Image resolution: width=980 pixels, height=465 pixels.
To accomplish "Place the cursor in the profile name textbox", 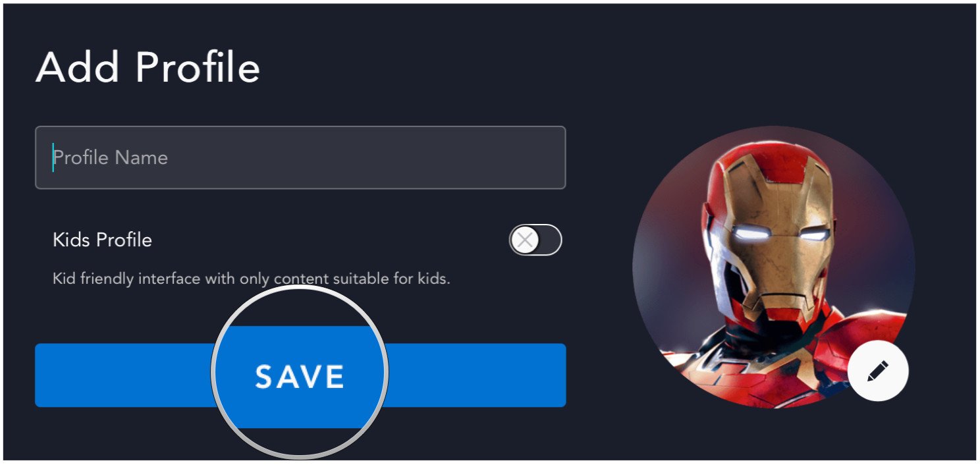I will (300, 157).
